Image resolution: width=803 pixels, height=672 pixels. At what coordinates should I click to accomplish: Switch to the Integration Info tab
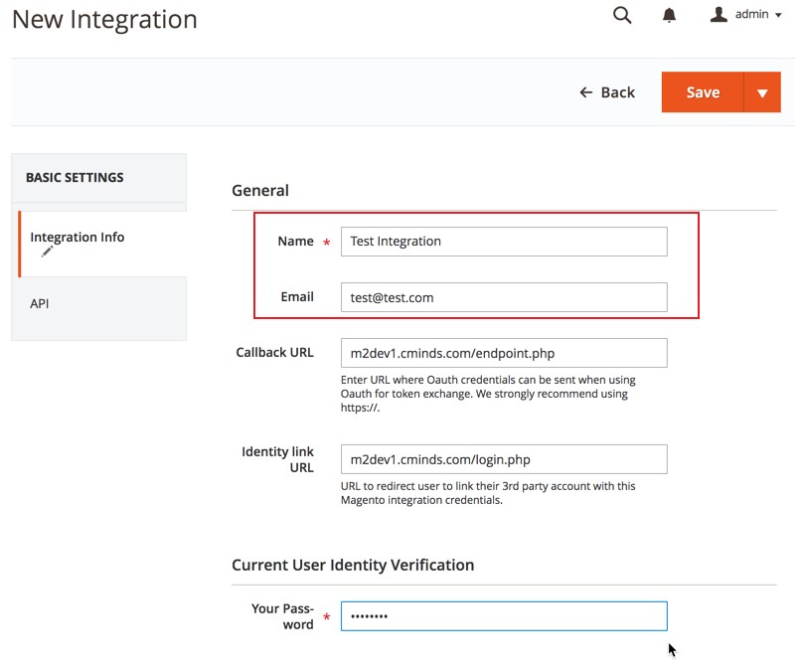[x=78, y=238]
